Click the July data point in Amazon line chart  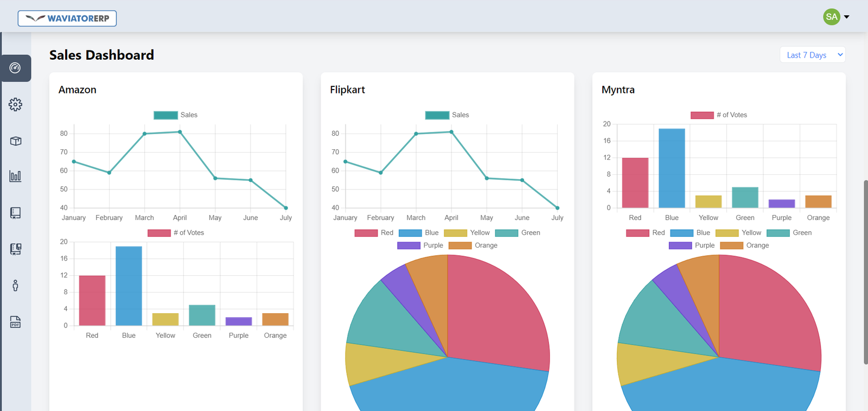286,208
